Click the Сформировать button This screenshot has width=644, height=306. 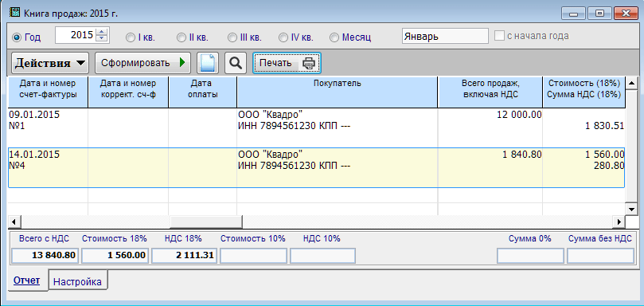[x=143, y=63]
